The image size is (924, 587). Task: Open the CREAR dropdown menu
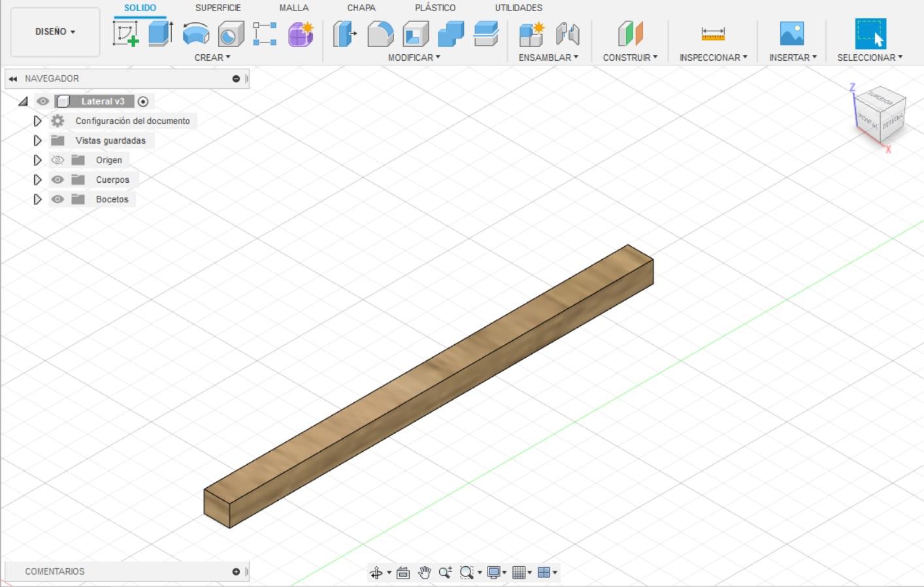(x=212, y=57)
